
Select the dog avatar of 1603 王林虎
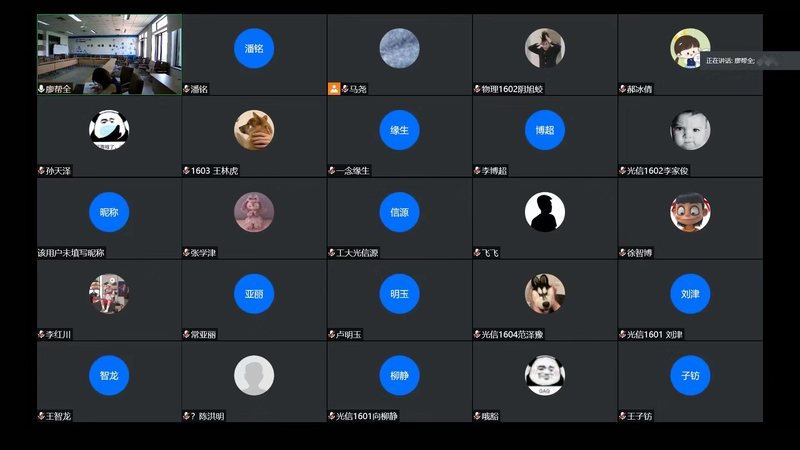coord(254,130)
